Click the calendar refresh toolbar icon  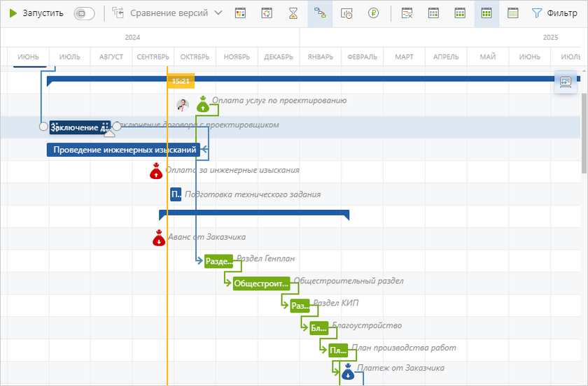[x=267, y=13]
